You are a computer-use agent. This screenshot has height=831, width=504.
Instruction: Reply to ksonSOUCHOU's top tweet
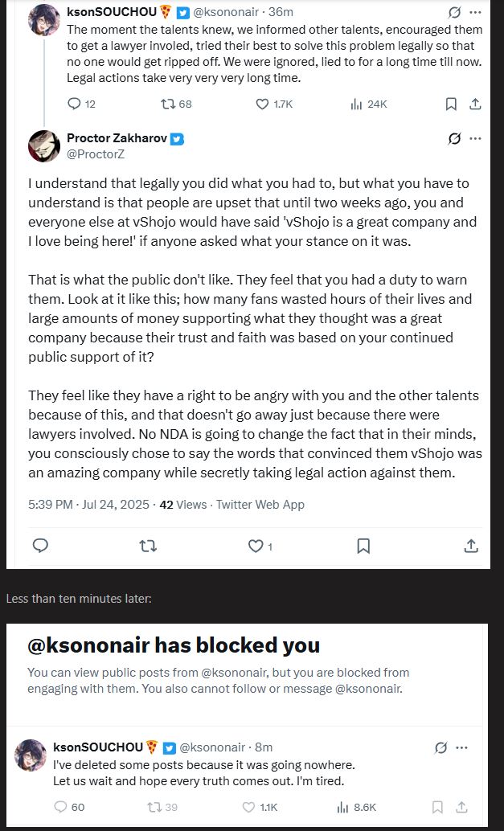click(75, 104)
